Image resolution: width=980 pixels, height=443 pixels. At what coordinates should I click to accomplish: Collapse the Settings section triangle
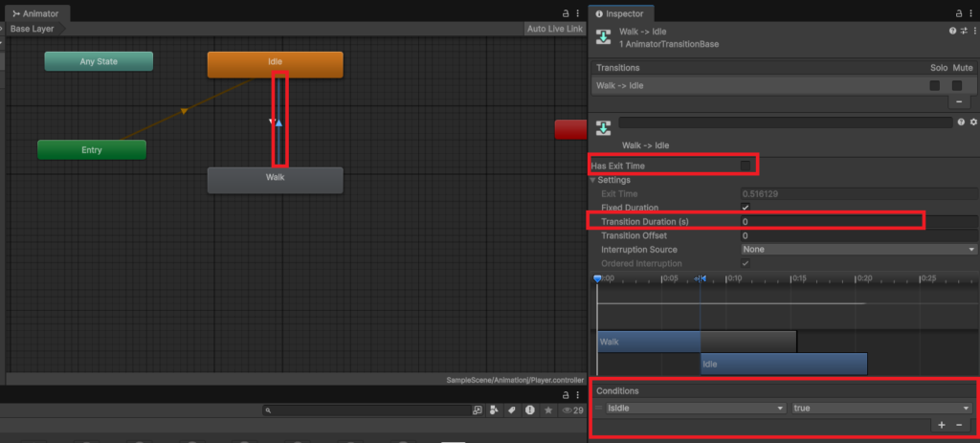pyautogui.click(x=593, y=180)
